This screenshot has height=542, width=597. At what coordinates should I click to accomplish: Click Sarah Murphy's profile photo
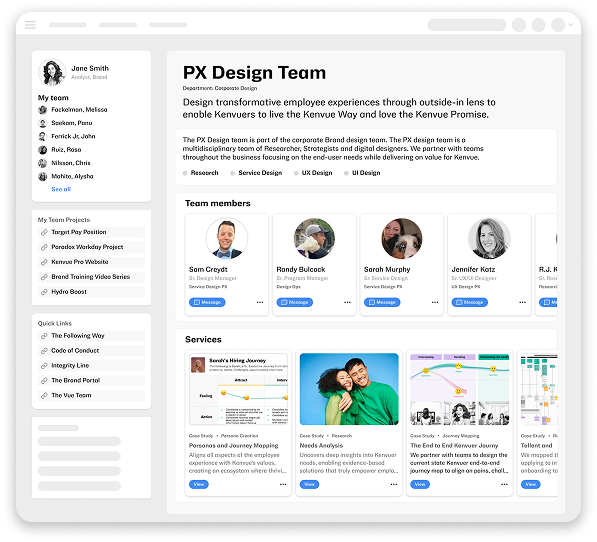click(402, 239)
